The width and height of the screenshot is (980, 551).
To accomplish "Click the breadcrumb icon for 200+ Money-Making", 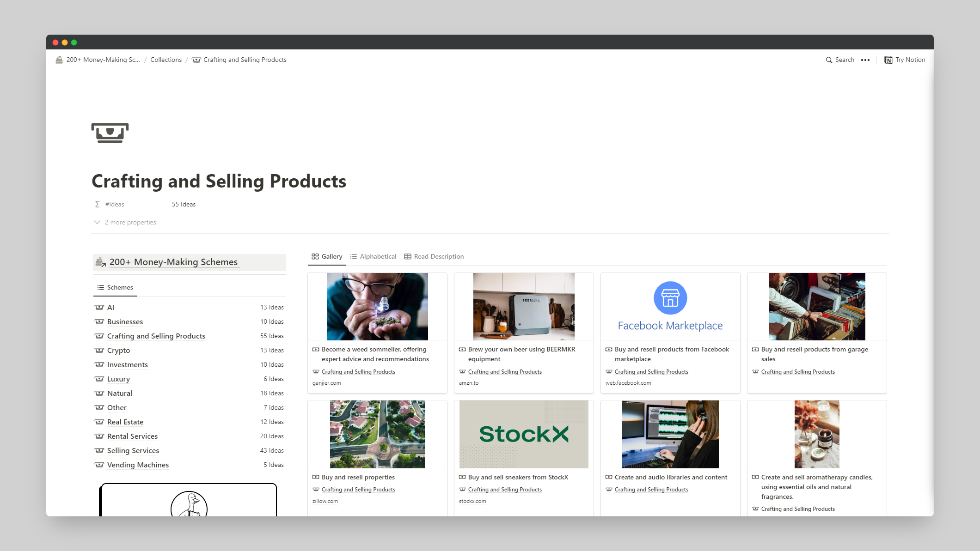I will coord(59,60).
